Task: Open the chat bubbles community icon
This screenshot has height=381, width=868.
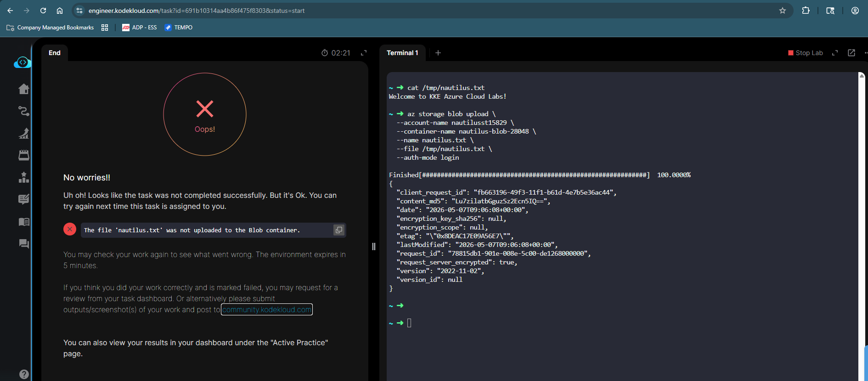Action: [x=23, y=244]
